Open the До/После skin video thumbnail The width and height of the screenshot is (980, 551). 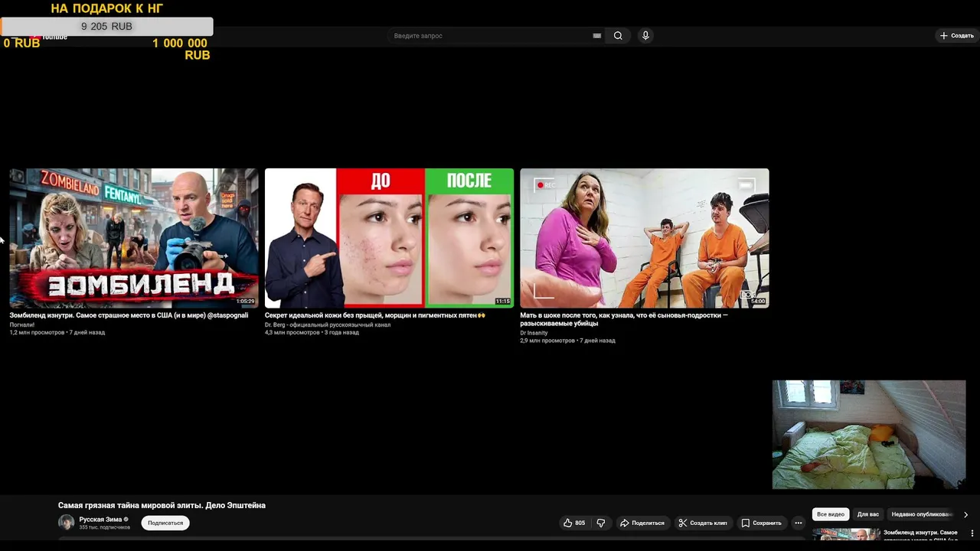click(x=389, y=238)
